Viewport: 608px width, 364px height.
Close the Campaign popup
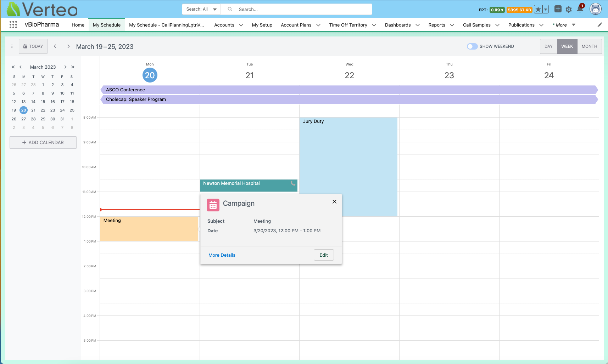click(x=334, y=202)
